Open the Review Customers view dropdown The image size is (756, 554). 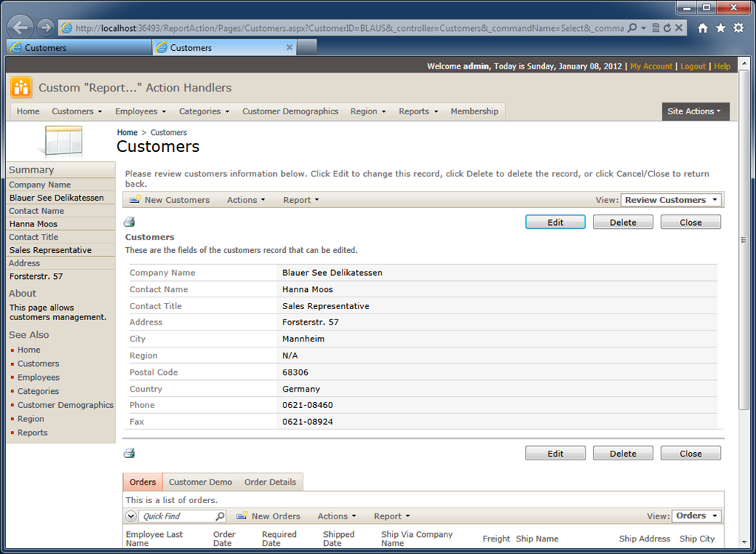click(x=671, y=200)
